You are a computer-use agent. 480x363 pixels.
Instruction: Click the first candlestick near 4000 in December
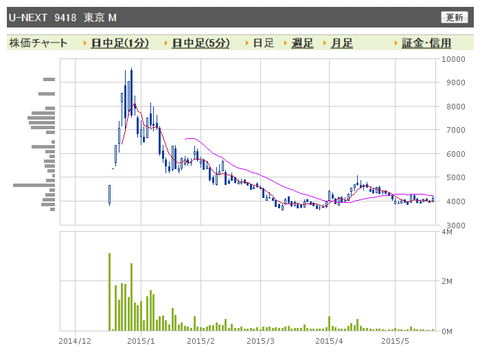click(109, 195)
